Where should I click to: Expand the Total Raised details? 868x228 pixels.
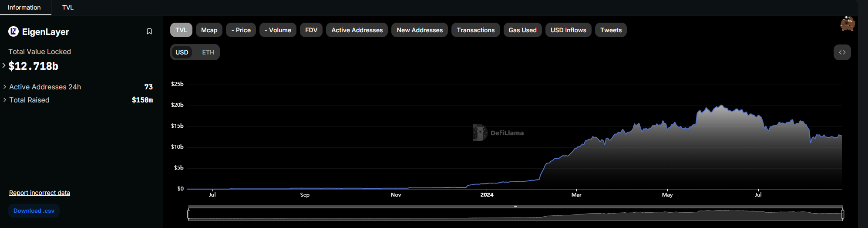(x=5, y=100)
